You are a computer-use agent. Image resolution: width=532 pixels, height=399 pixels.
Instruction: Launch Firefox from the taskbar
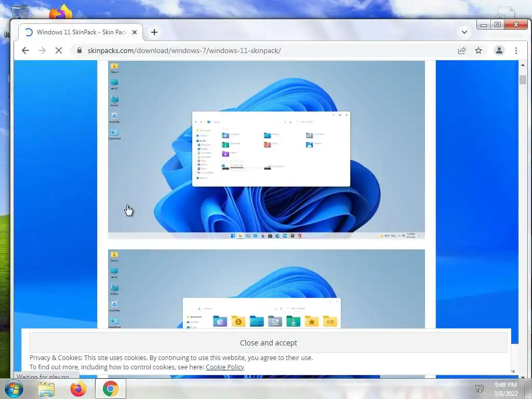78,389
